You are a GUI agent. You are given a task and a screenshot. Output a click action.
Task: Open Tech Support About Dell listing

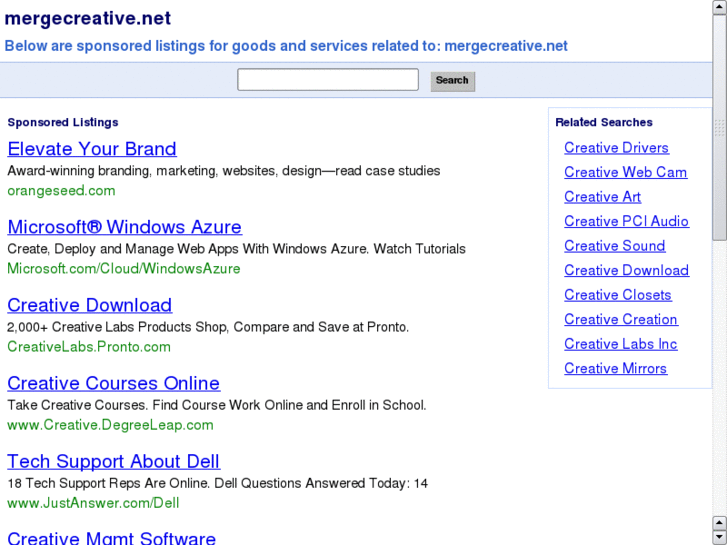coord(114,462)
